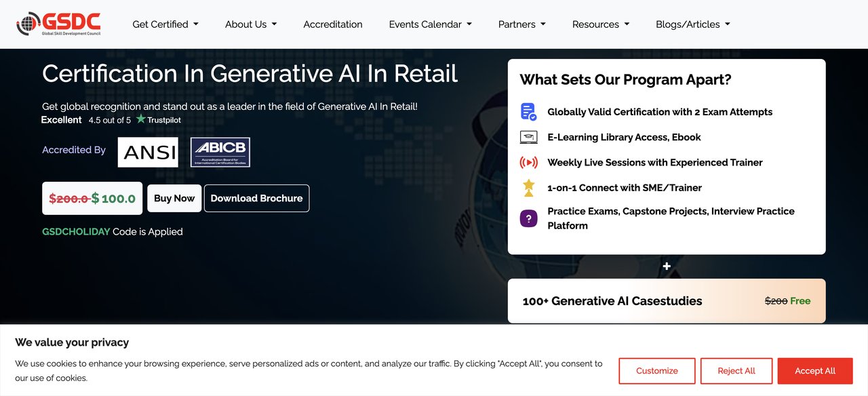868x396 pixels.
Task: Accept all cookies
Action: (815, 371)
